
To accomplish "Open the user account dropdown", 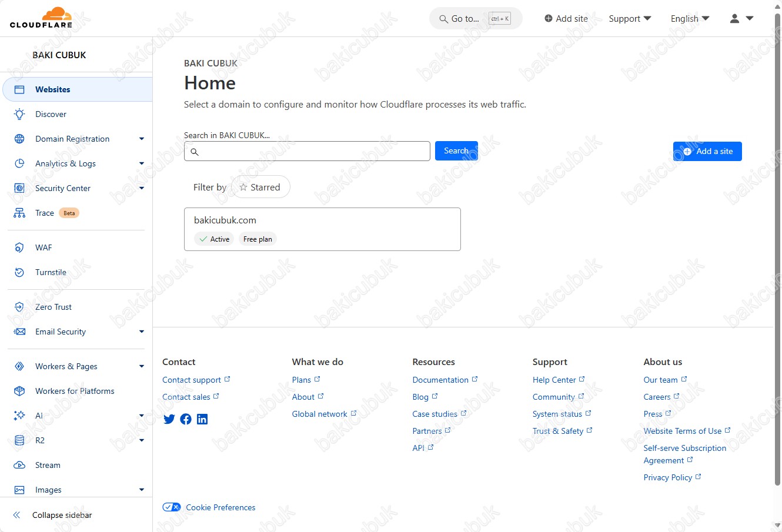I will [741, 18].
